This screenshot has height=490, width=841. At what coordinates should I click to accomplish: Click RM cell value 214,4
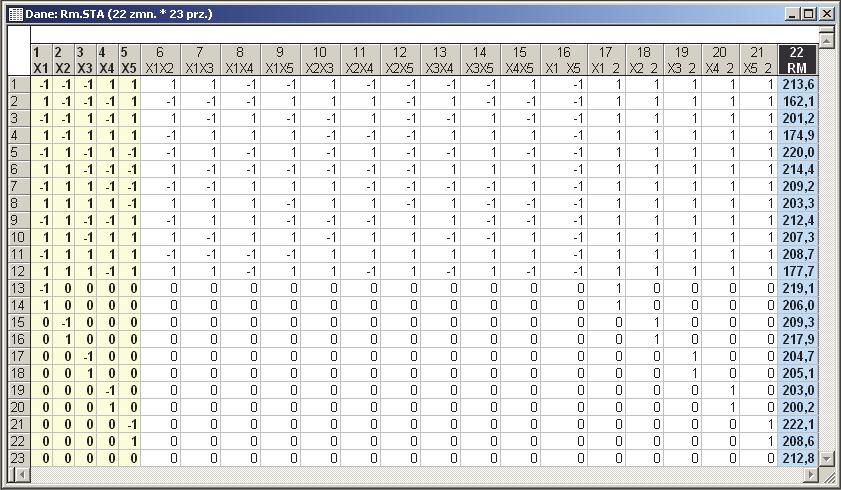coord(798,169)
